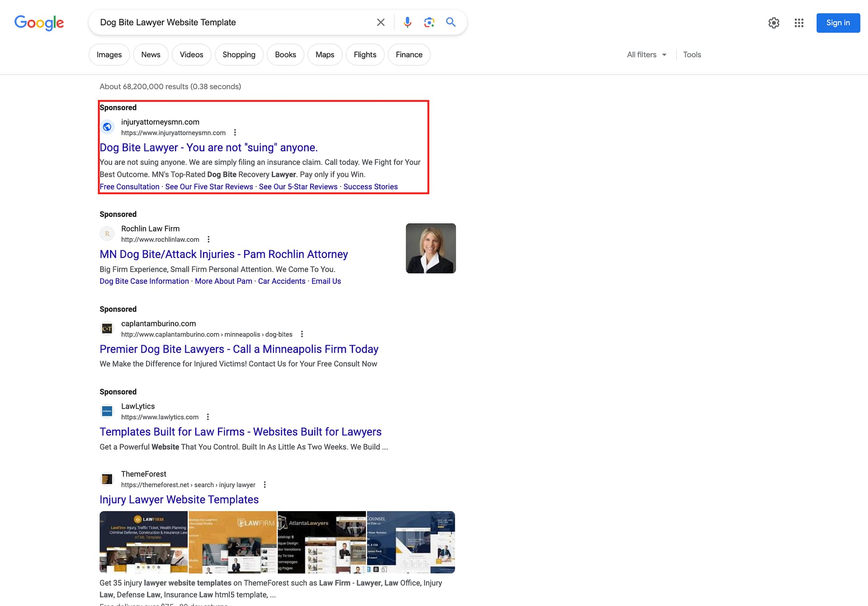The image size is (868, 606).
Task: Open MN Dog Bite/Attack Injuries ad title
Action: [224, 254]
